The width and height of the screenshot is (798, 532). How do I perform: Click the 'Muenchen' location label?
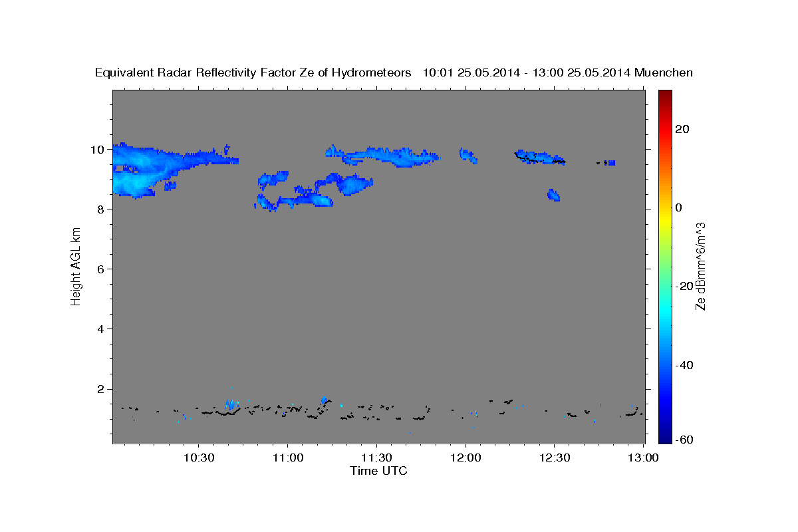pyautogui.click(x=664, y=73)
